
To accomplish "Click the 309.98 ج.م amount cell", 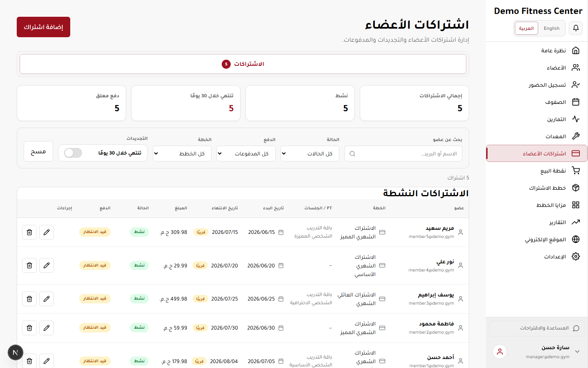I will [x=173, y=232].
